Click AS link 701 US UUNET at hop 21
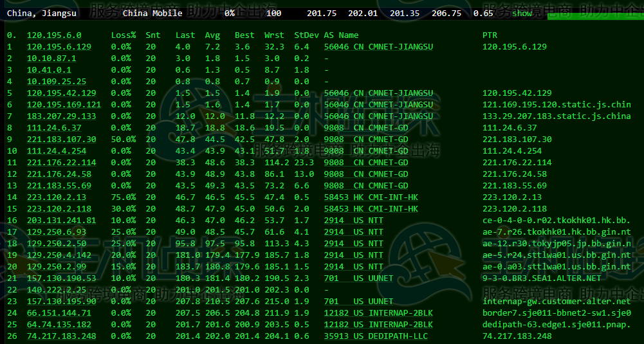This screenshot has height=344, width=644. pos(358,278)
